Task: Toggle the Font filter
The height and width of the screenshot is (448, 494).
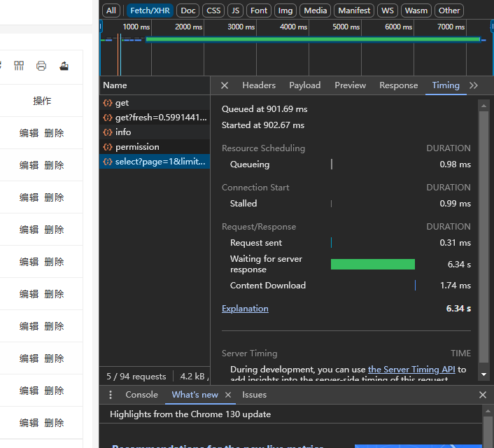Action: (x=259, y=10)
